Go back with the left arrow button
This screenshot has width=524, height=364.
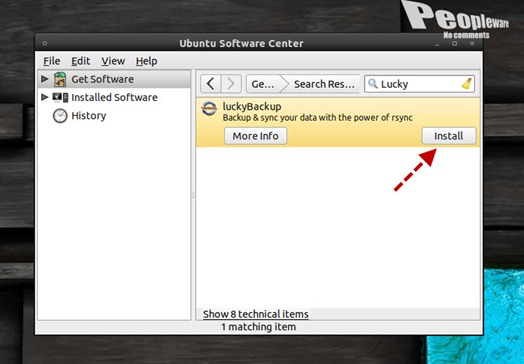tap(211, 84)
